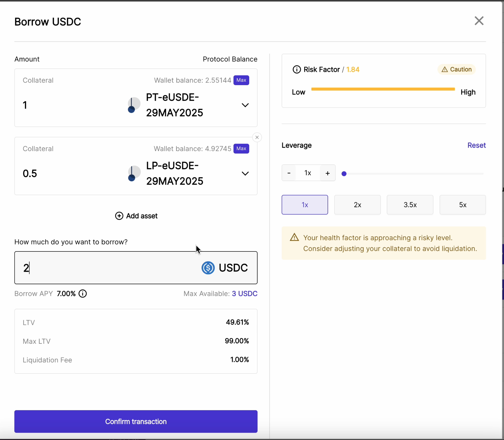Select the 1x leverage preset
504x440 pixels.
point(305,205)
